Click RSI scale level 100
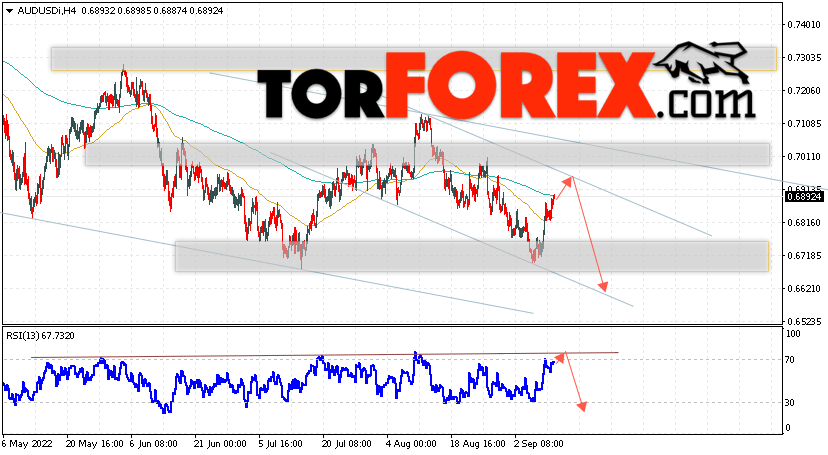Image resolution: width=828 pixels, height=455 pixels. [x=793, y=334]
